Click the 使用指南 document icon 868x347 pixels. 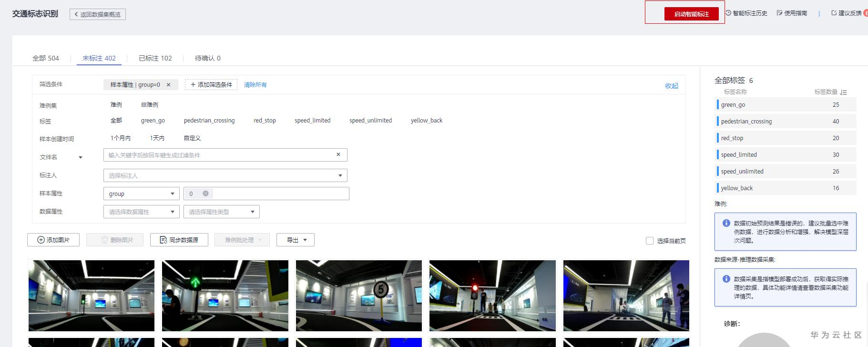pyautogui.click(x=779, y=13)
